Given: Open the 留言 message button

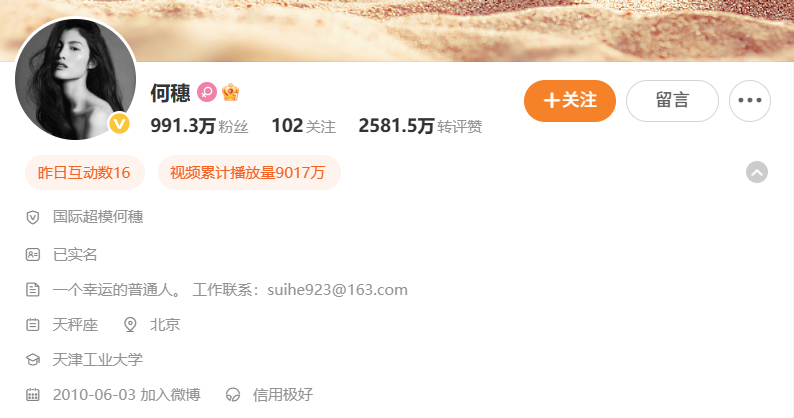Looking at the screenshot, I should click(x=672, y=101).
